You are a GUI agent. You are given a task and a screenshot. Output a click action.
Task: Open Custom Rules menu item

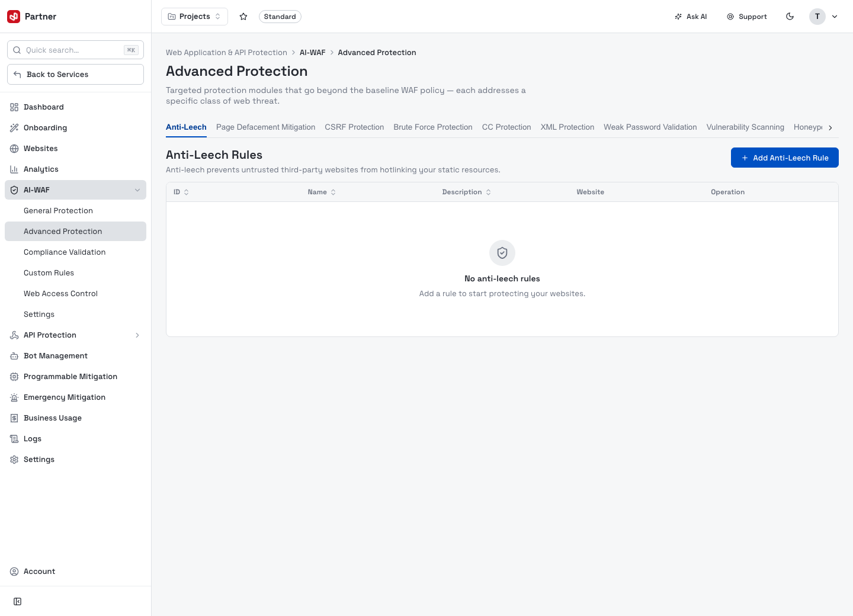[75, 273]
